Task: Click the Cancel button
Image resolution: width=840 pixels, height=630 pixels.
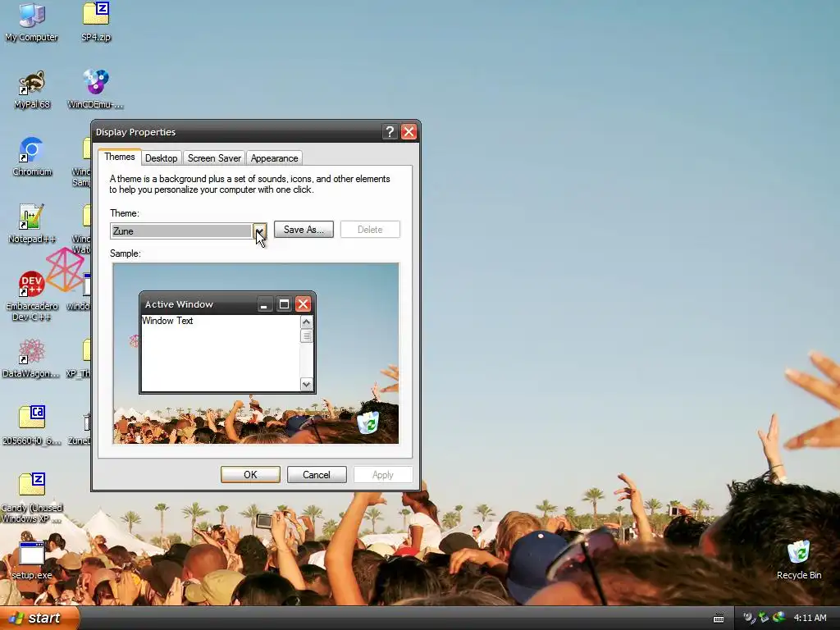Action: tap(317, 475)
